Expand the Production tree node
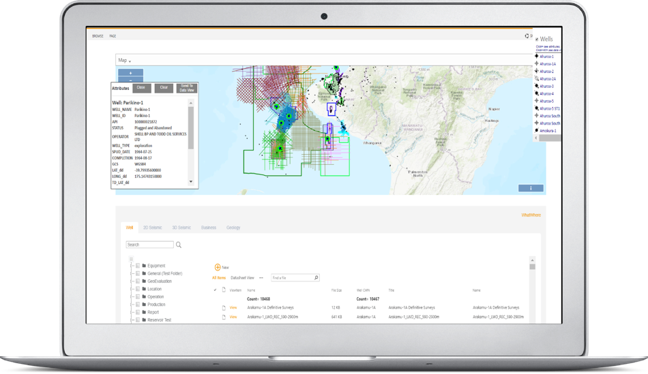This screenshot has width=648, height=374. pyautogui.click(x=132, y=305)
